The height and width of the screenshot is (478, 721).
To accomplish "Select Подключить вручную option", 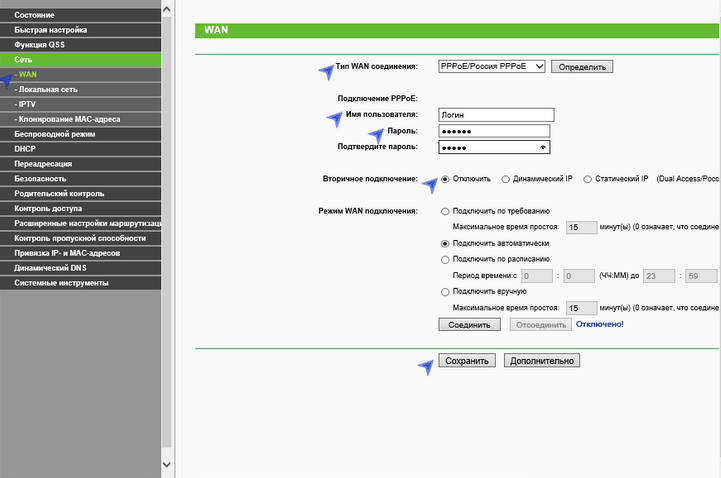I will 445,292.
